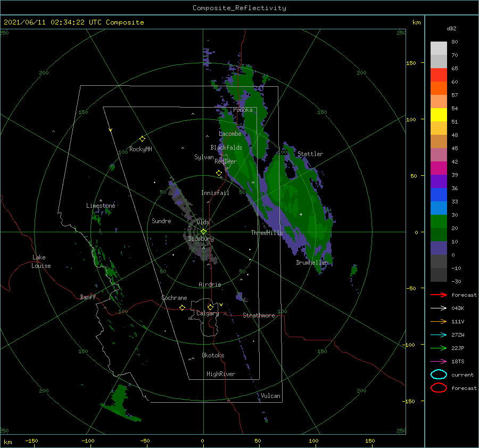The width and height of the screenshot is (479, 448).
Task: Click the orange 111V arrow icon
Action: click(x=439, y=321)
